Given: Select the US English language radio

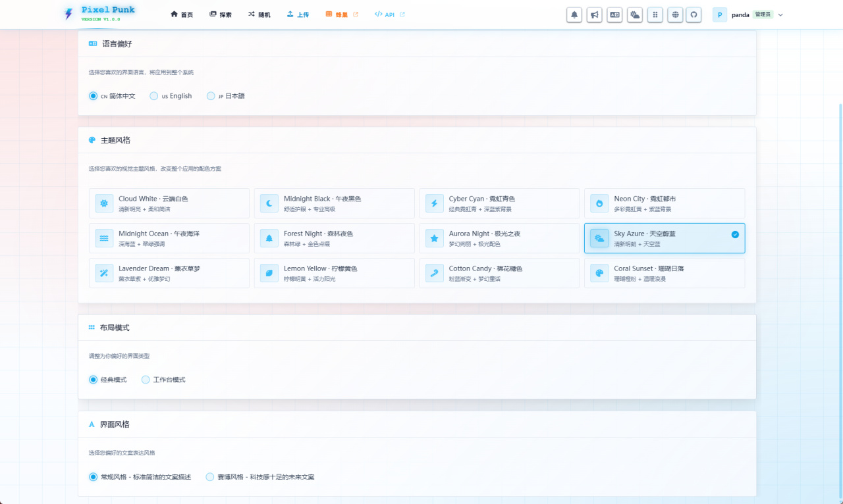Looking at the screenshot, I should [x=154, y=96].
